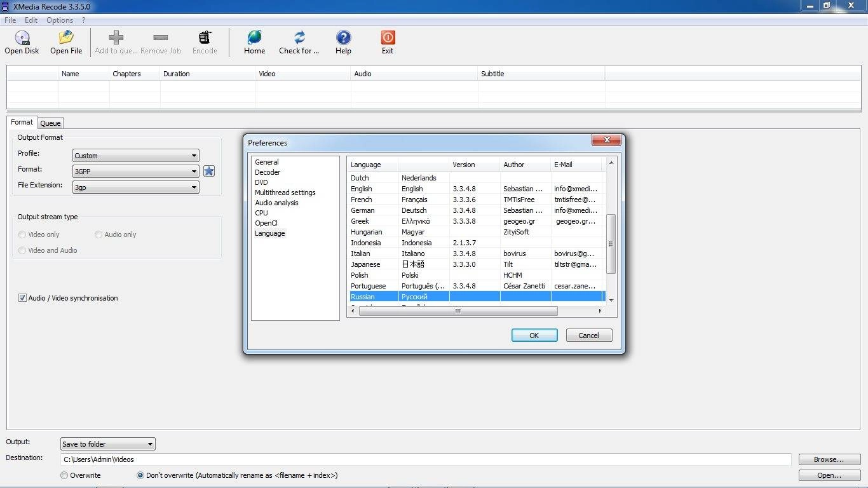Open the Edit menu

[x=31, y=20]
